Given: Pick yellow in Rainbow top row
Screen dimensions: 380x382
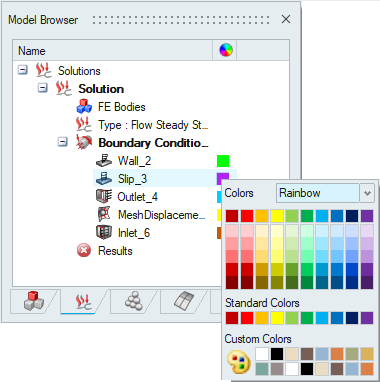Looking at the screenshot, I should pos(277,216).
